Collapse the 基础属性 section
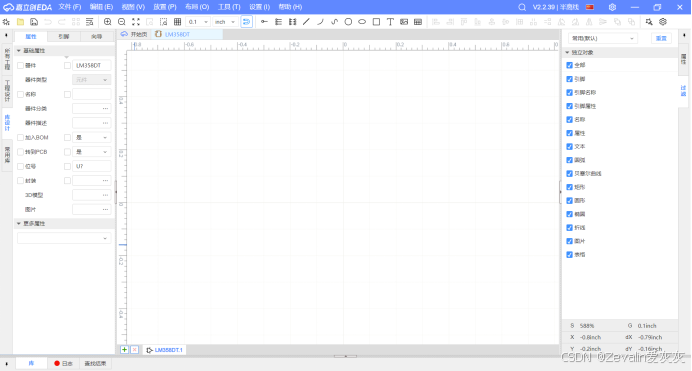Image resolution: width=692 pixels, height=371 pixels. coord(19,51)
